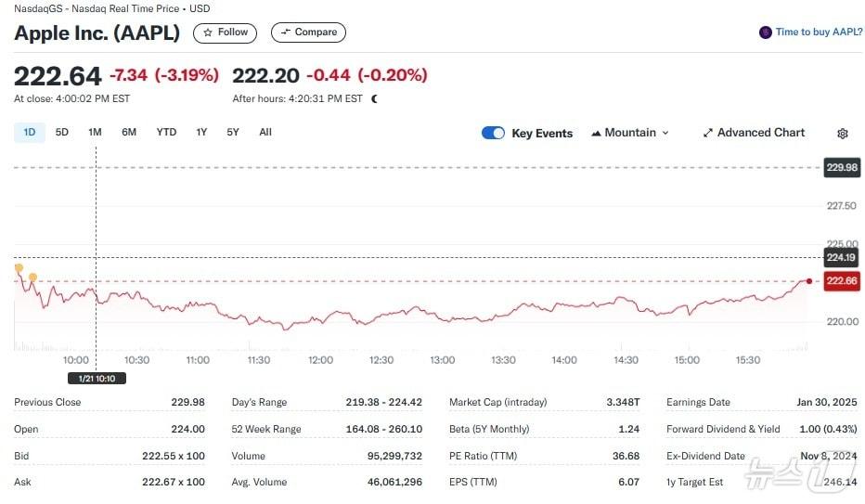
Task: Select the 1D time range tab
Action: click(x=30, y=132)
